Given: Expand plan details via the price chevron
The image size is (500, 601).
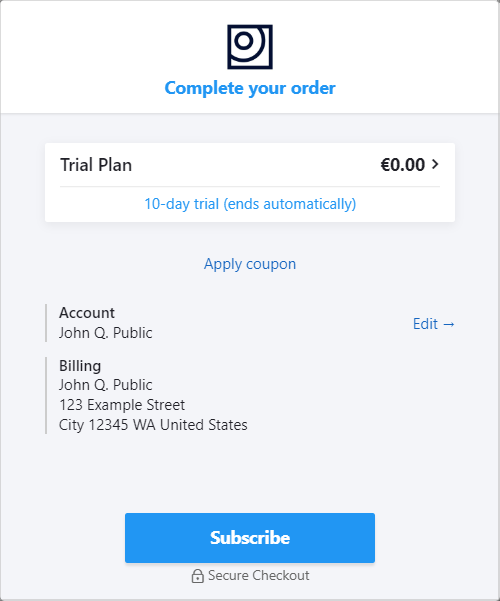Looking at the screenshot, I should [x=435, y=164].
